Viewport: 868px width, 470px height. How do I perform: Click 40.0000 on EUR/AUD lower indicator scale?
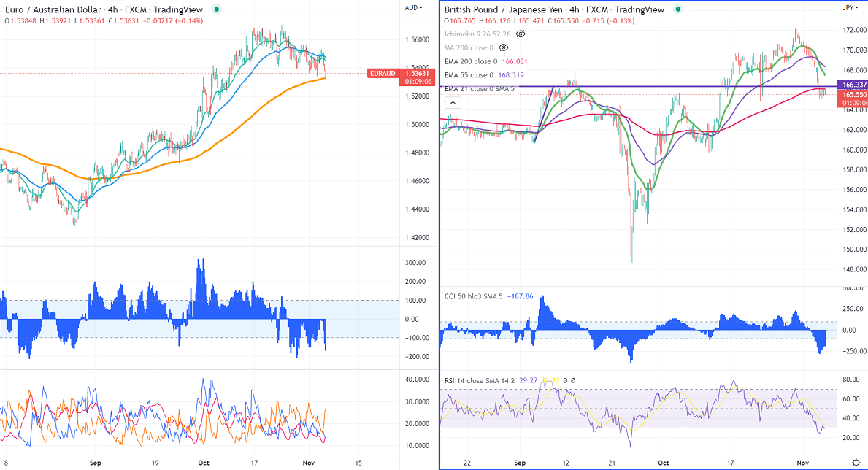(417, 380)
